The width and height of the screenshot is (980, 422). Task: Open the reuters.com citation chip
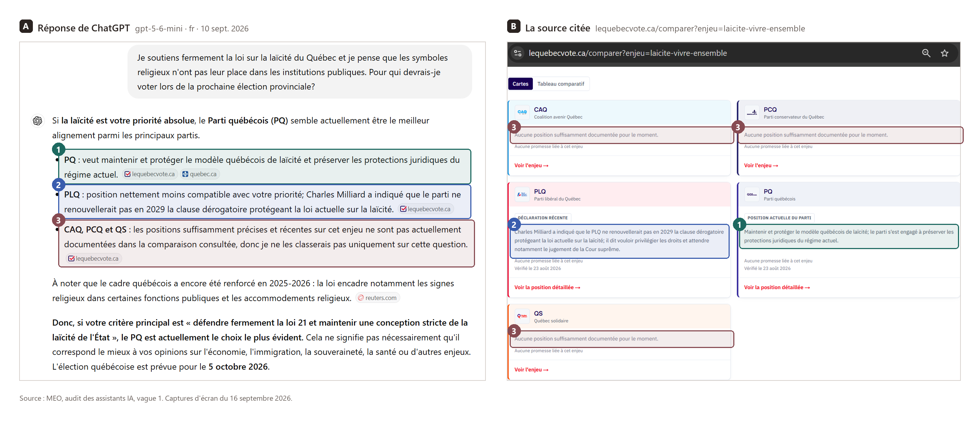pyautogui.click(x=377, y=298)
